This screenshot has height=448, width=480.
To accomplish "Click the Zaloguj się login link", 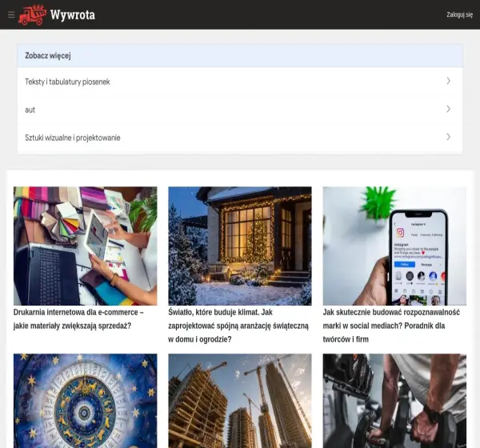I will pyautogui.click(x=459, y=14).
